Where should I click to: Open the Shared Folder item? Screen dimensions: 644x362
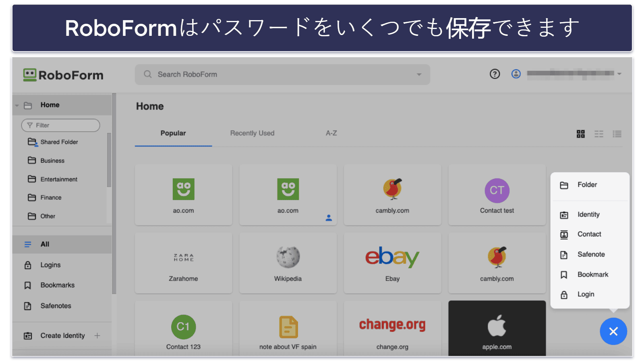point(59,142)
